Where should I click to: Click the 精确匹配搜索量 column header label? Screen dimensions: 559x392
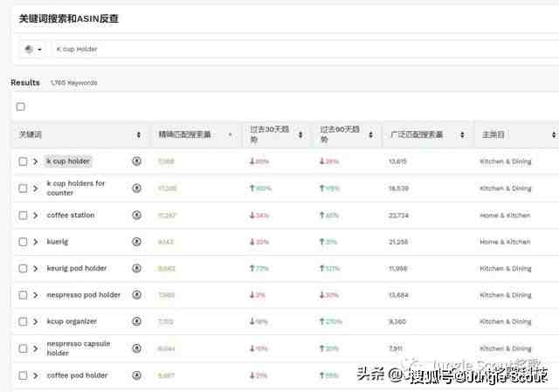point(184,134)
